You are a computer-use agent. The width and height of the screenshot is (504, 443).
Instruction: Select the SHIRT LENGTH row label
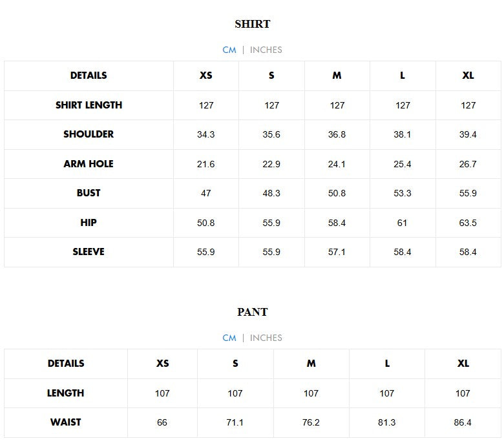[x=89, y=105]
